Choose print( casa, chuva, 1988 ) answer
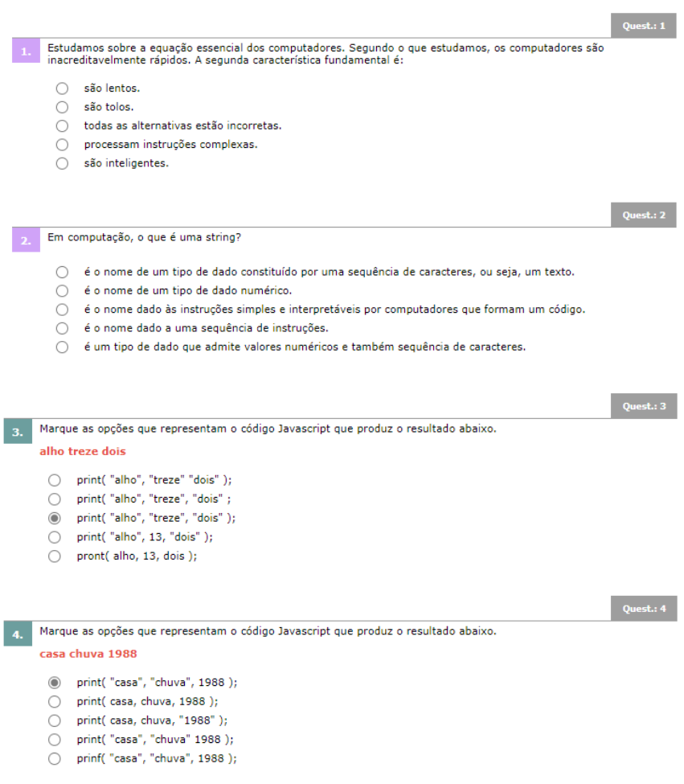Image resolution: width=684 pixels, height=784 pixels. 55,701
